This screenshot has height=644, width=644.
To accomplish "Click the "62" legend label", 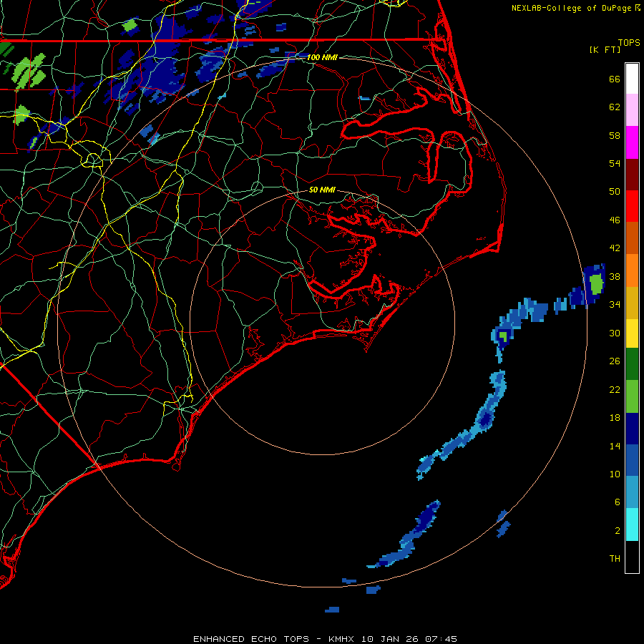I will pyautogui.click(x=615, y=107).
